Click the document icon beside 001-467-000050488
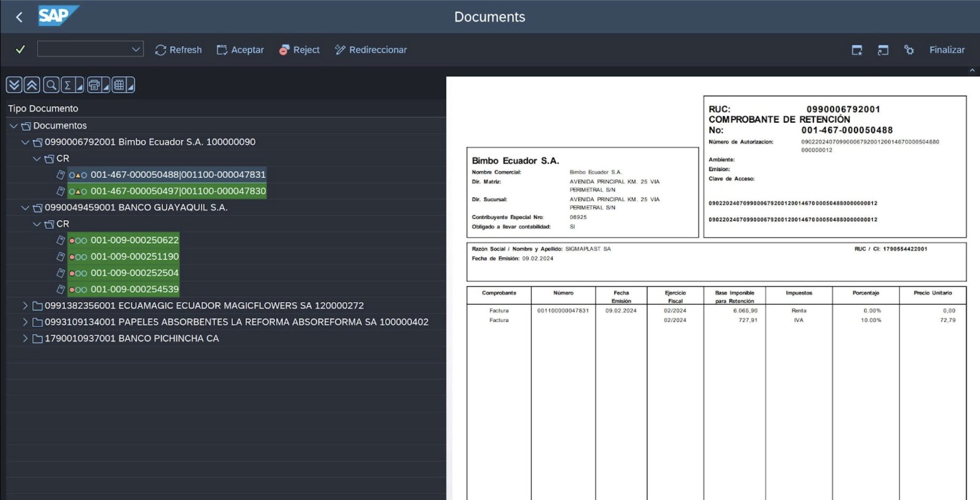Viewport: 980px width, 500px height. point(61,175)
